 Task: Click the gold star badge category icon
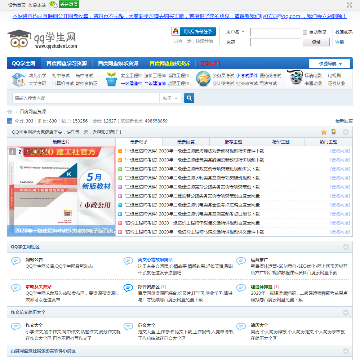[203, 79]
